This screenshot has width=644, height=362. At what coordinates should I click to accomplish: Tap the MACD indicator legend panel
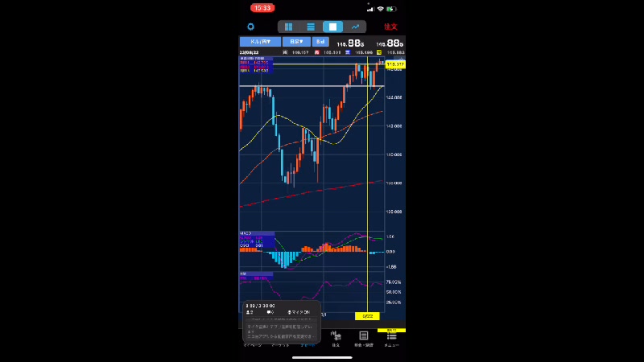255,240
